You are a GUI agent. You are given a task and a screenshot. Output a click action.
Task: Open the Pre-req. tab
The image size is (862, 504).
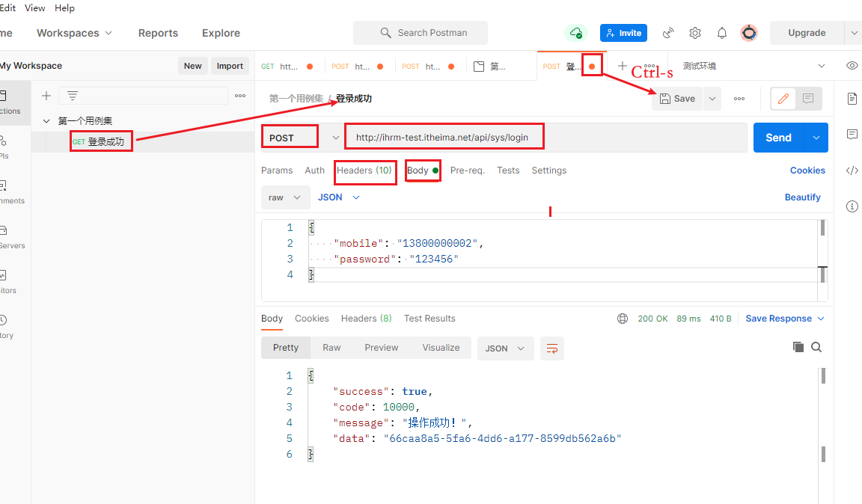click(467, 170)
